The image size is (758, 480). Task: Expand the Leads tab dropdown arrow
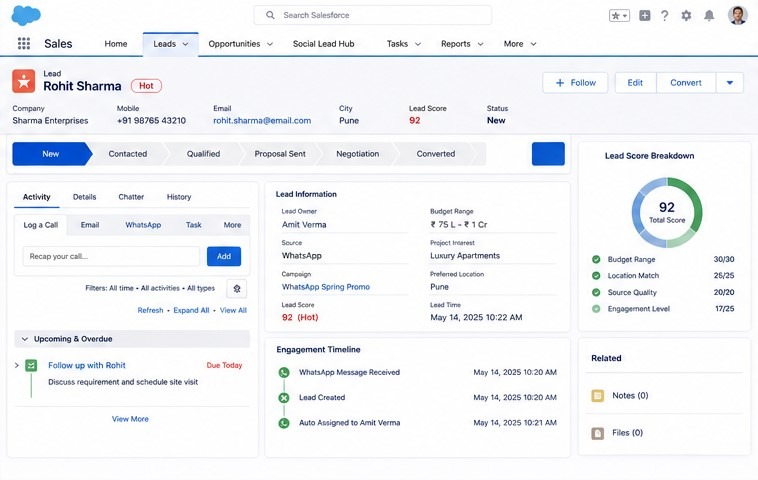[185, 44]
